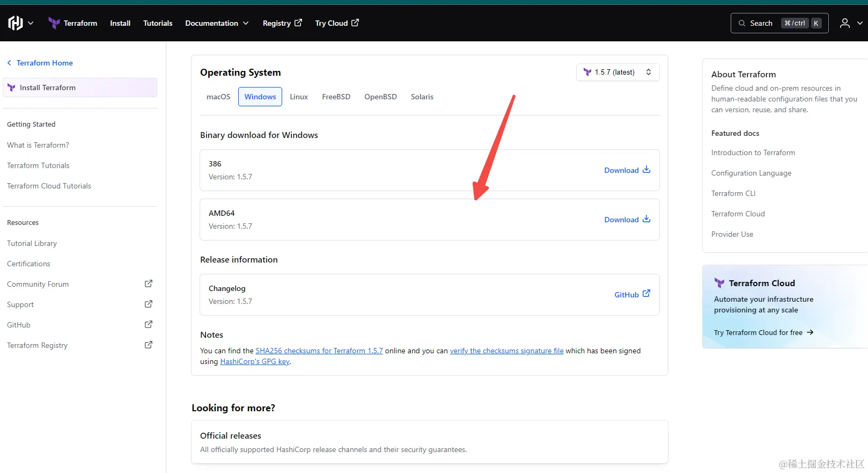Open Certifications sidebar link
Viewport: 868px width, 473px height.
point(28,264)
